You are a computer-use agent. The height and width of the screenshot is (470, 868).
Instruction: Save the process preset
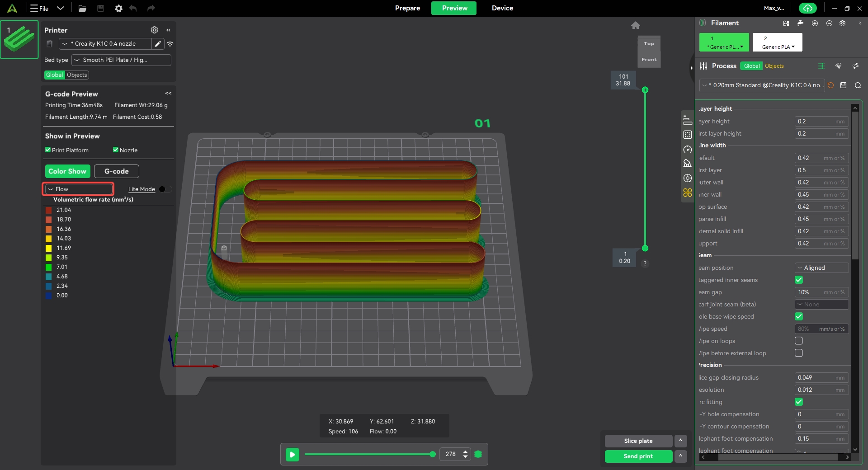point(843,85)
